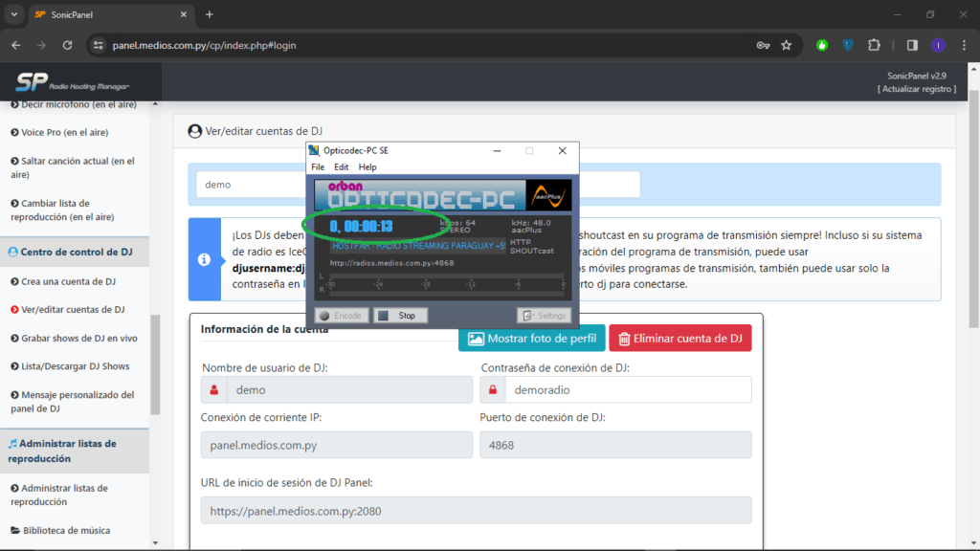Click the aacPlus logo in Opticodec
Screen dimensions: 980x551
pyautogui.click(x=548, y=195)
